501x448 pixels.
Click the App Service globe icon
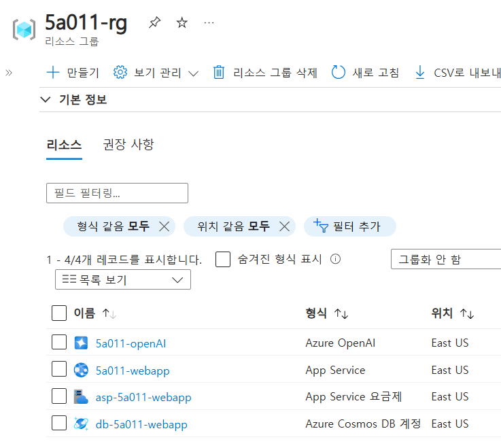[x=81, y=370]
